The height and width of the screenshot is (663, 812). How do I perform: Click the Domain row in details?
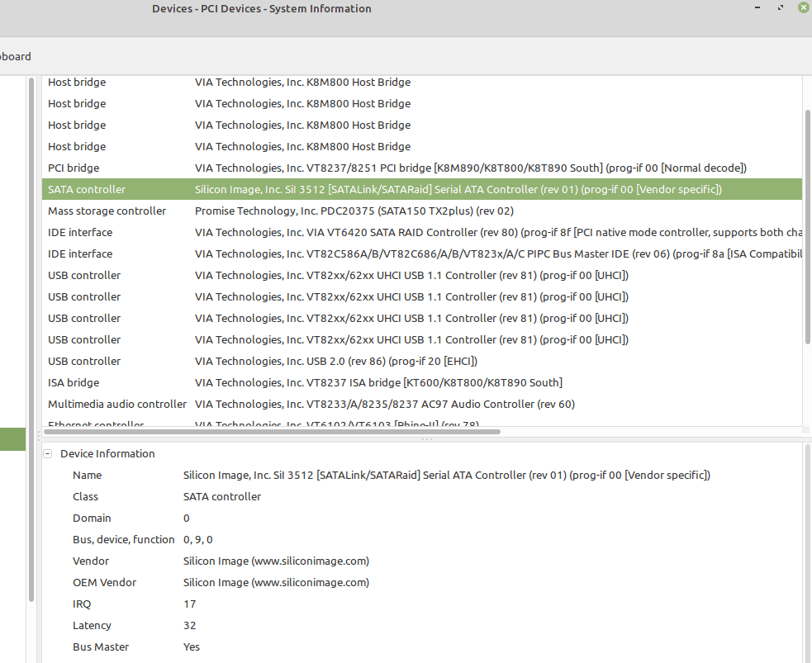[422, 518]
